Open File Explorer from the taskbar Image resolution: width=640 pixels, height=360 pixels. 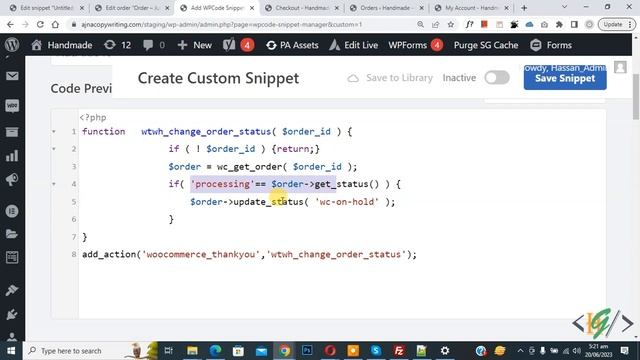192,351
